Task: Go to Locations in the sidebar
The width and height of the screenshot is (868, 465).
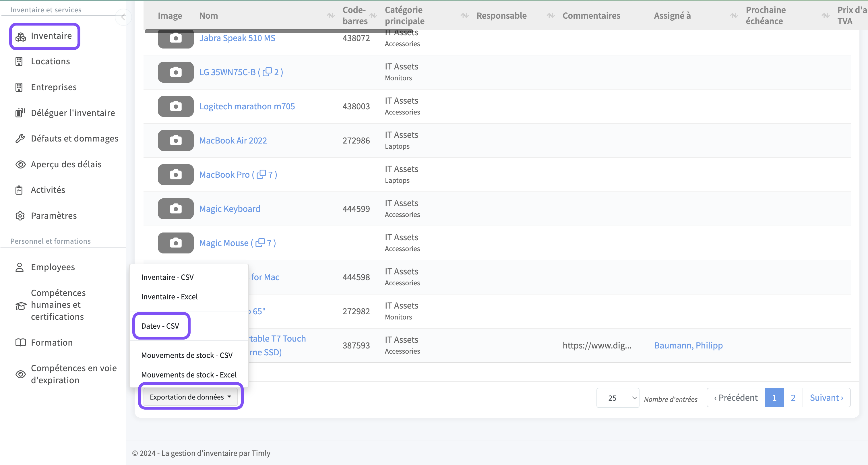Action: [50, 61]
